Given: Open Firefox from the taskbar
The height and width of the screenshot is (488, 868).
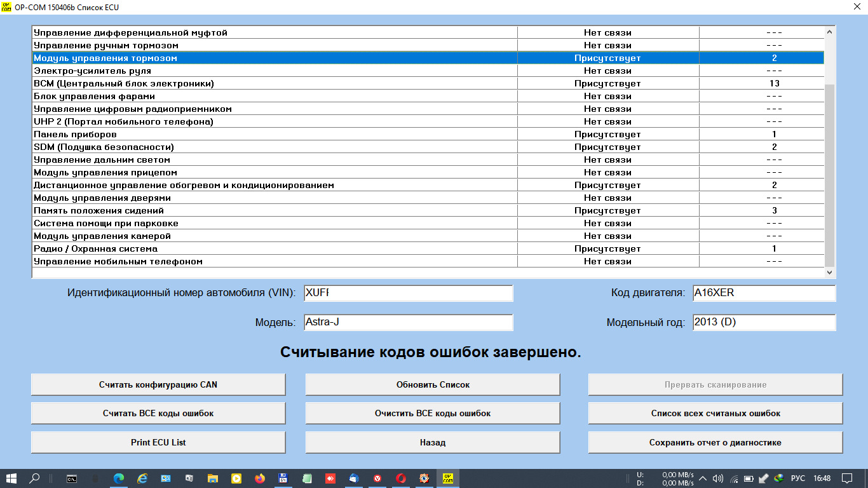Looking at the screenshot, I should 260,478.
